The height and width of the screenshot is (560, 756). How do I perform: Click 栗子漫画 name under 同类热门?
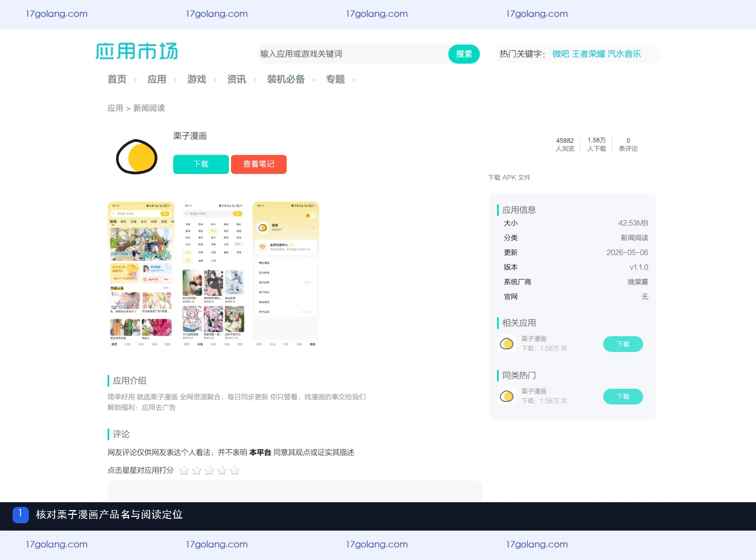(x=534, y=391)
